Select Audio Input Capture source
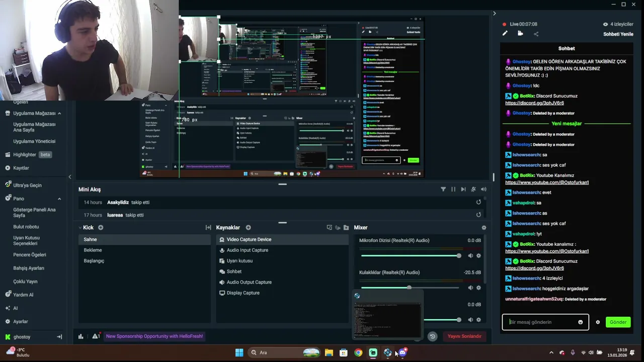644x362 pixels. pyautogui.click(x=282, y=250)
